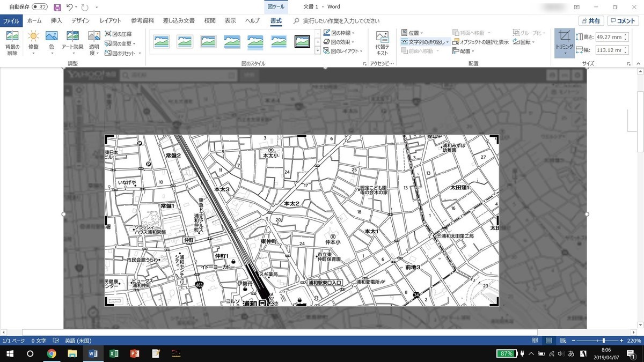644x362 pixels.
Task: Click 図の変更 change picture
Action: coord(120,43)
